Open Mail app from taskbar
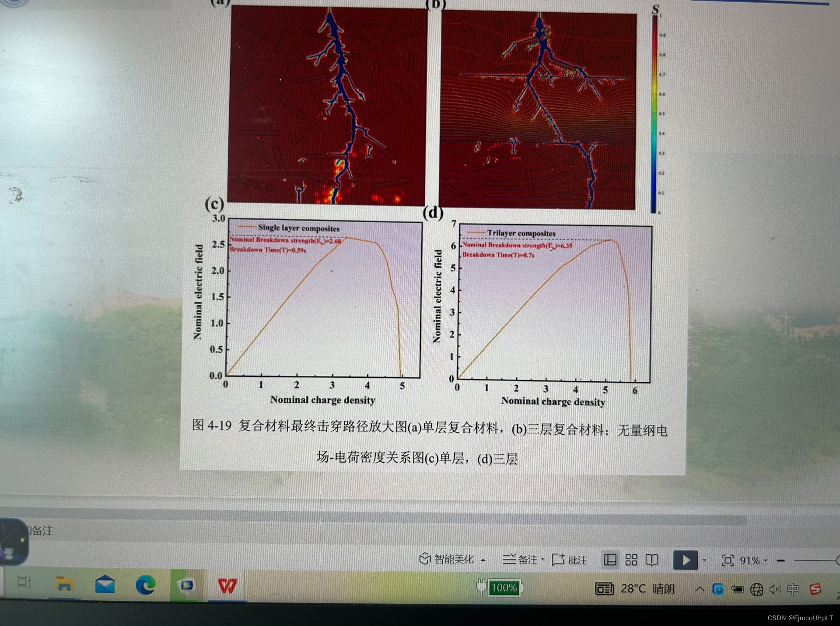840x626 pixels. 105,585
